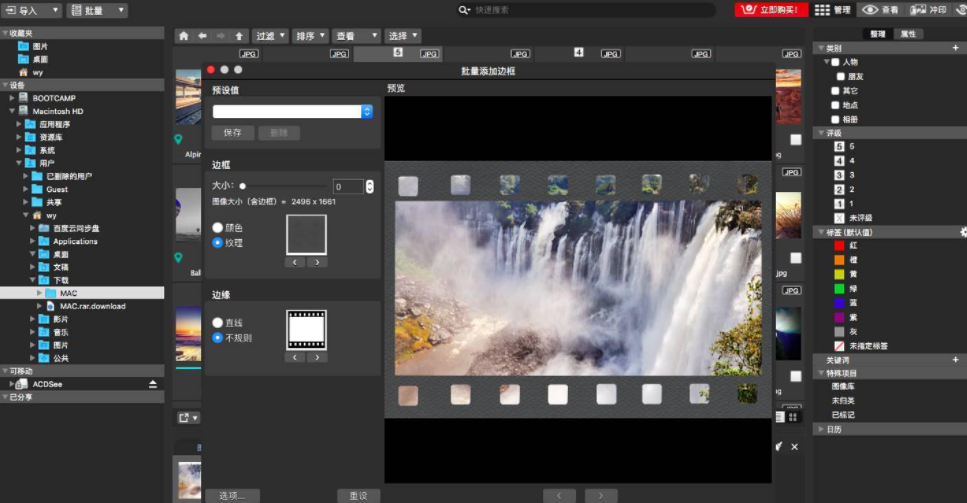967x503 pixels.
Task: Click the Options button
Action: coord(232,496)
